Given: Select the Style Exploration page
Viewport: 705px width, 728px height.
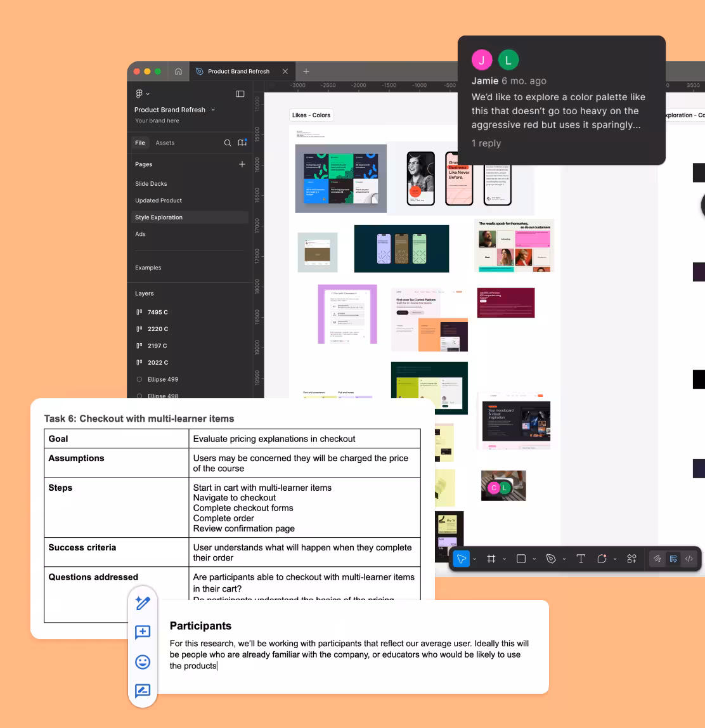Looking at the screenshot, I should (190, 218).
